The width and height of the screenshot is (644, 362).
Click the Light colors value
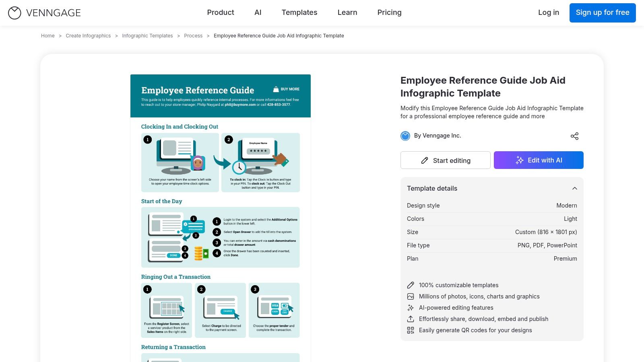click(x=570, y=219)
